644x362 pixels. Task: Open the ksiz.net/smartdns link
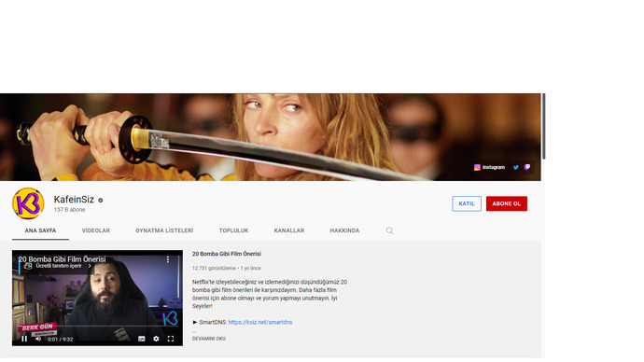click(260, 322)
